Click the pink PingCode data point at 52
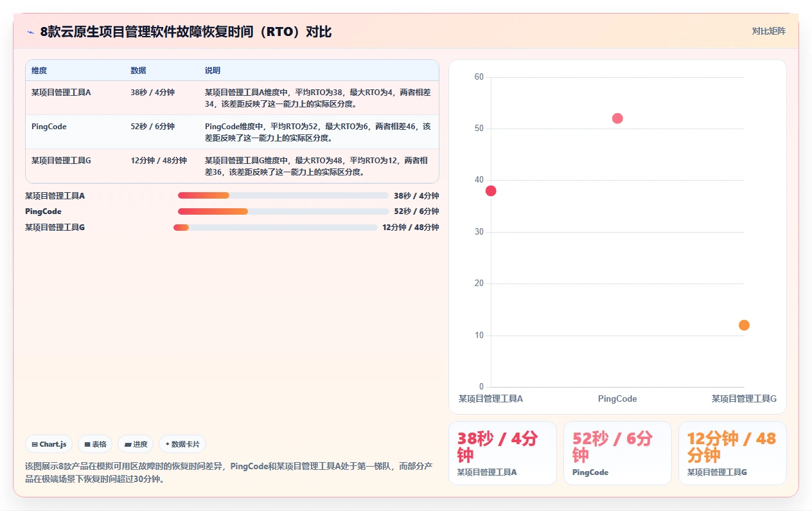This screenshot has width=812, height=511. (x=617, y=118)
